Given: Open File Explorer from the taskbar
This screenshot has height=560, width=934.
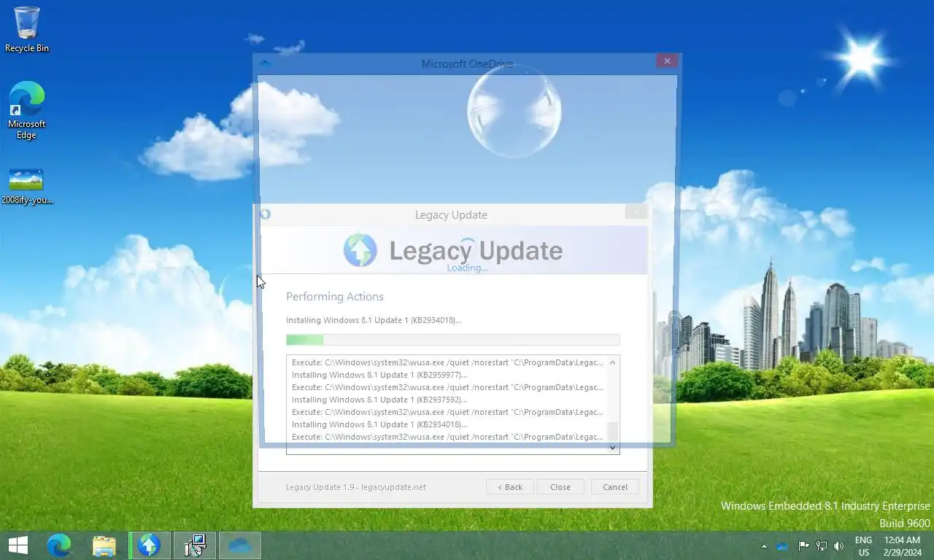Looking at the screenshot, I should pyautogui.click(x=104, y=545).
